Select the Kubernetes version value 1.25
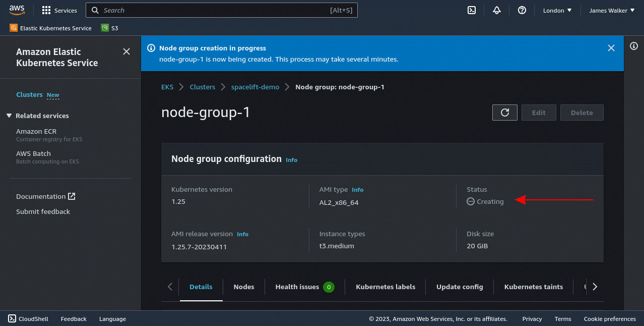 [x=179, y=201]
